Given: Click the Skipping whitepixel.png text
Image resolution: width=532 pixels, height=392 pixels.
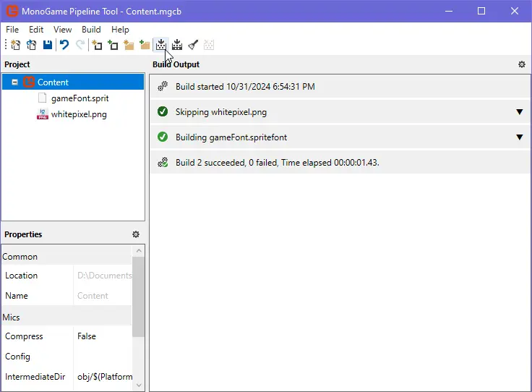Looking at the screenshot, I should pyautogui.click(x=221, y=112).
